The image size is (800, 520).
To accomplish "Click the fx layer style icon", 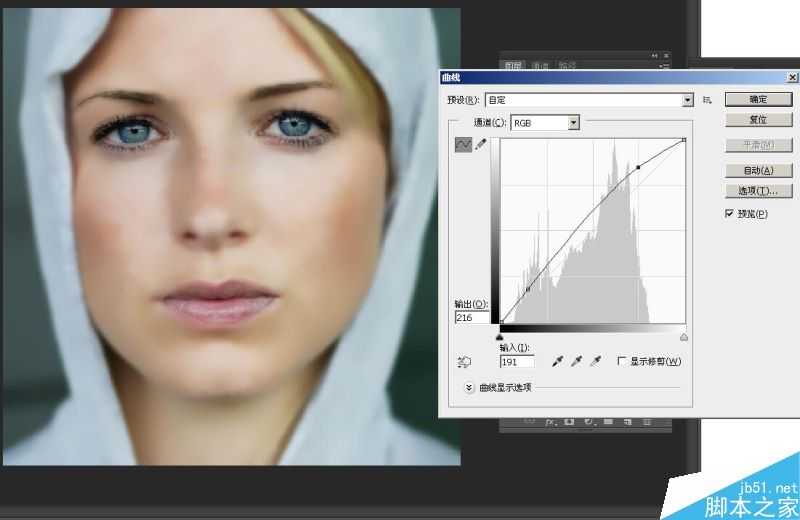I will click(x=549, y=423).
